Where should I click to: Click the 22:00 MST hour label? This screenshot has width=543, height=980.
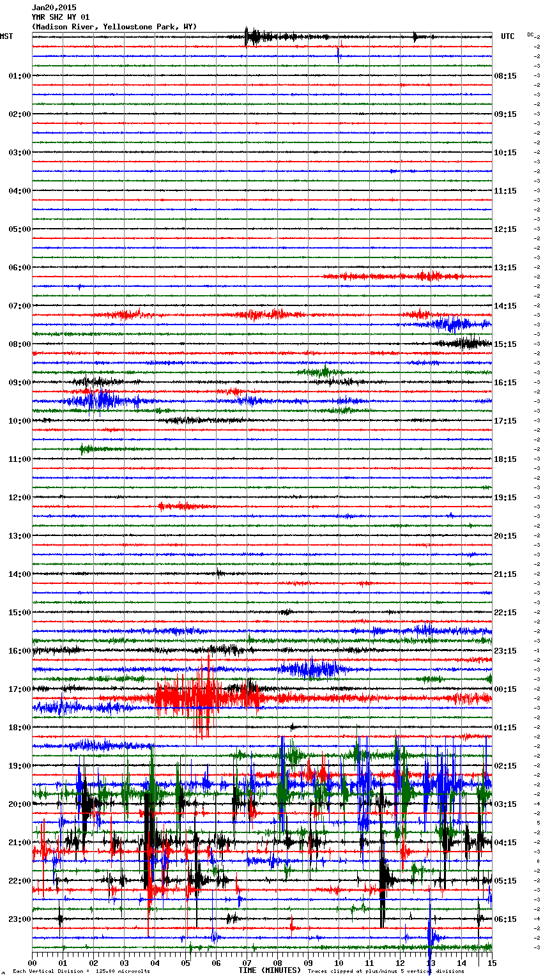pos(20,881)
